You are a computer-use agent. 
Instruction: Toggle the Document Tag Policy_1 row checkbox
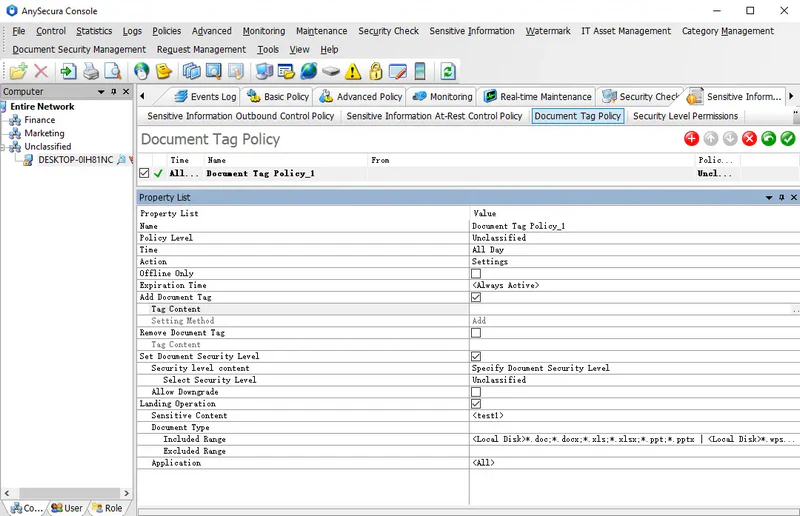coord(144,173)
